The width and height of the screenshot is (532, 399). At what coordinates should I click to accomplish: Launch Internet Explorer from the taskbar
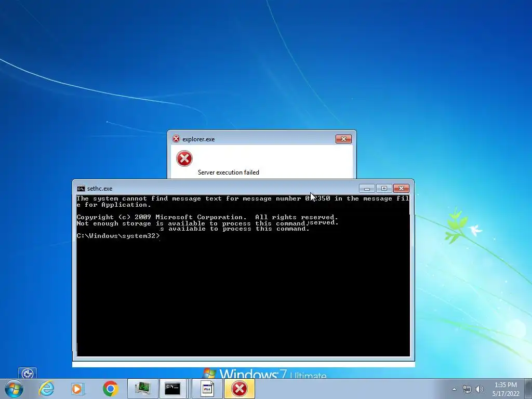[46, 389]
